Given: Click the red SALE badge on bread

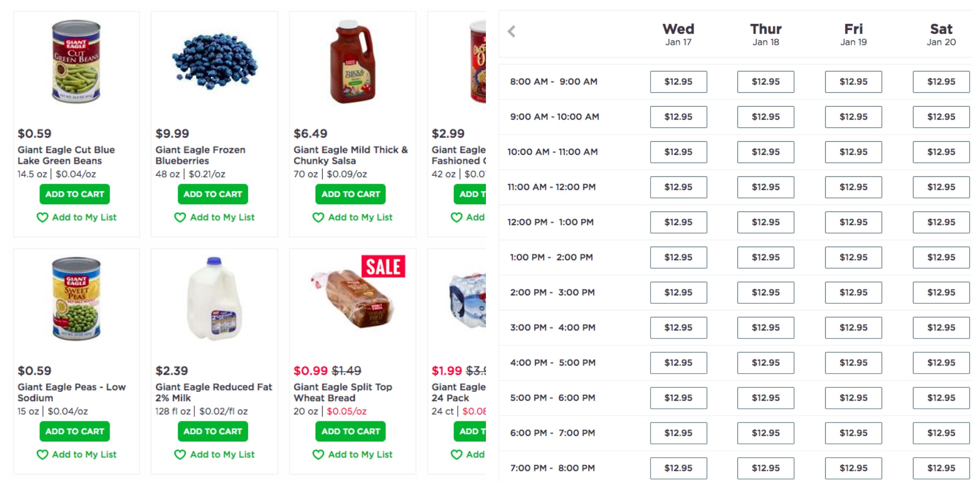Looking at the screenshot, I should (383, 267).
